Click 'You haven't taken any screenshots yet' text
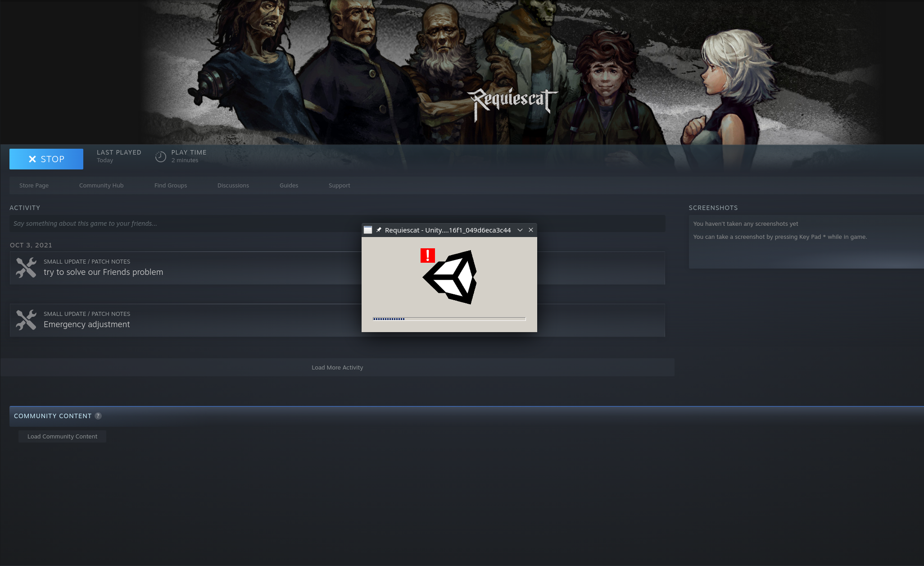This screenshot has height=566, width=924. coord(746,224)
